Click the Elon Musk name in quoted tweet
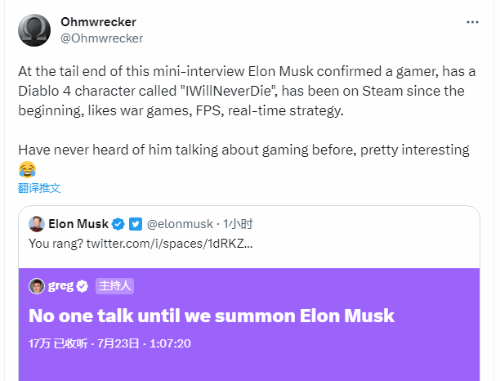 pos(79,224)
